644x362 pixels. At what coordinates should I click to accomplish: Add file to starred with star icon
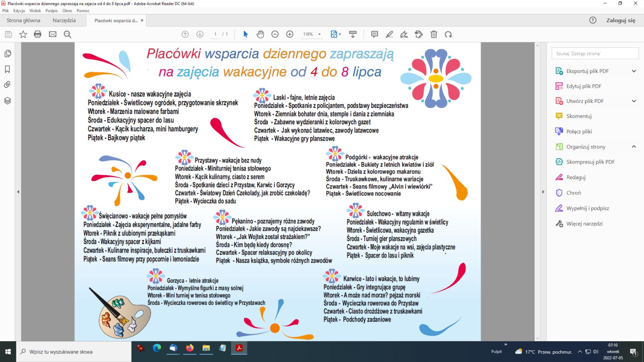(23, 34)
